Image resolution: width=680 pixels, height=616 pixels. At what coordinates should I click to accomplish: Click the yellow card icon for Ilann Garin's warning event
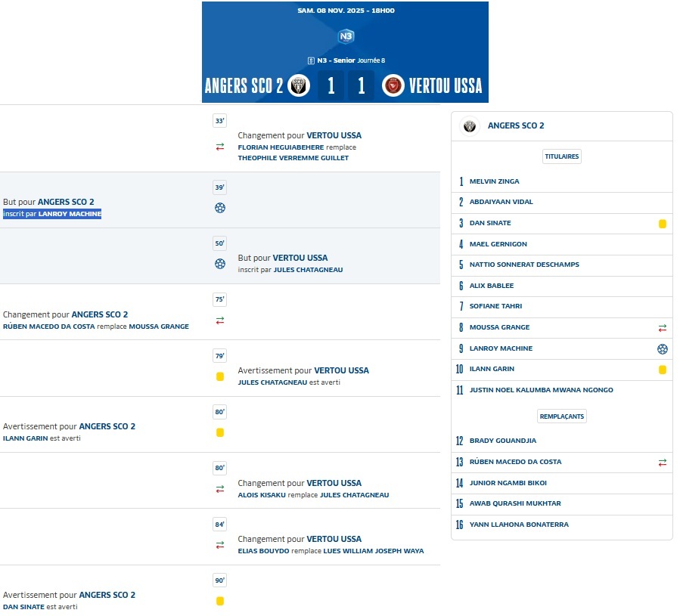click(x=220, y=432)
